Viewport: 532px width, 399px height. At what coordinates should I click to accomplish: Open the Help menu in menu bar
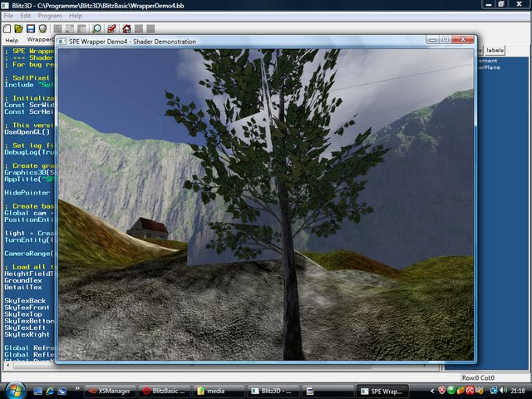click(x=76, y=16)
